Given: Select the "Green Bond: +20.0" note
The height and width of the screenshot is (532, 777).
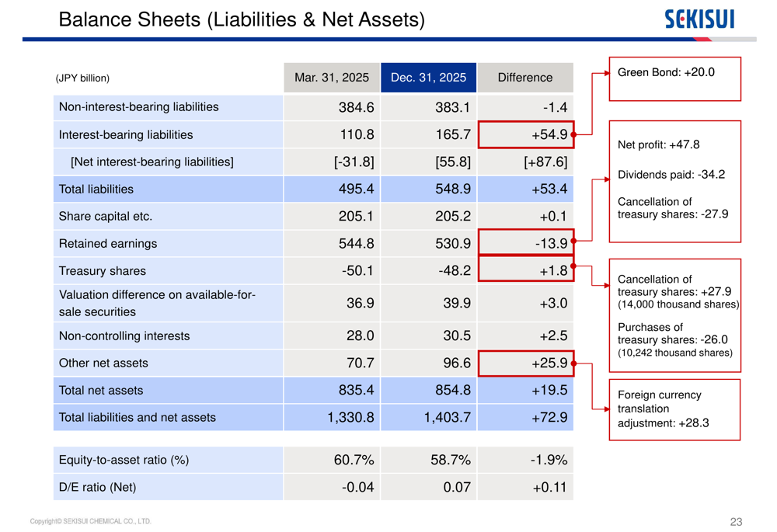Looking at the screenshot, I should click(666, 72).
